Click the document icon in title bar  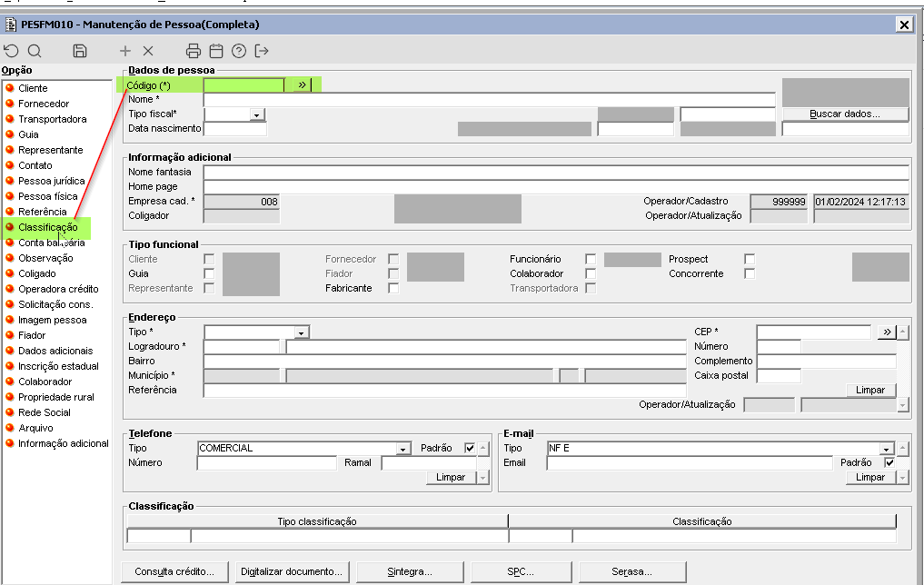11,25
